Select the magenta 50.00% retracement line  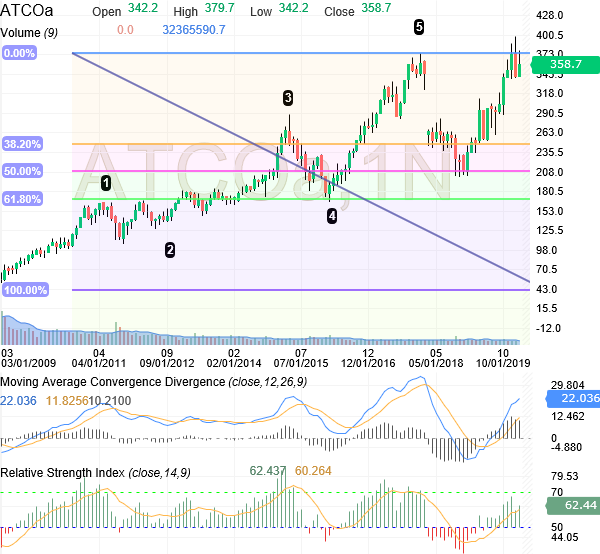(301, 171)
